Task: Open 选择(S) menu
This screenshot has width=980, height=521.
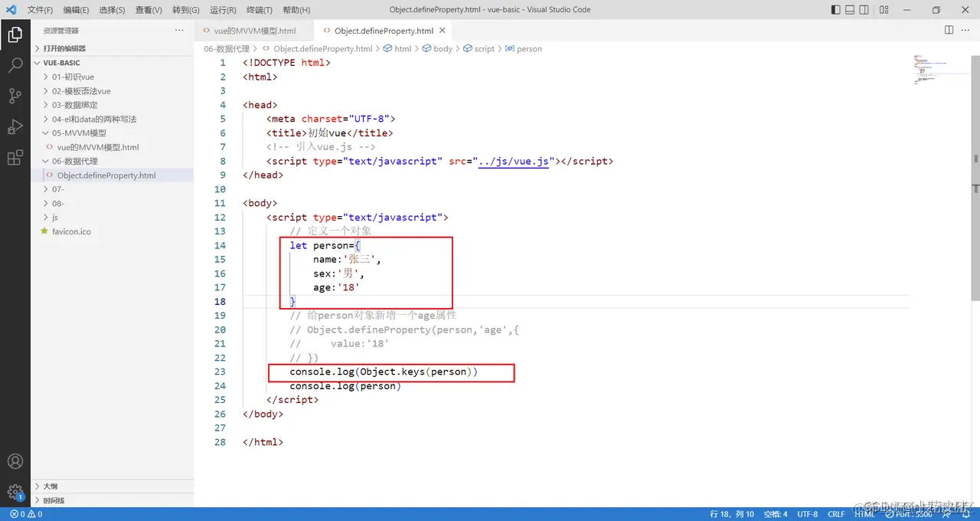Action: pos(112,10)
